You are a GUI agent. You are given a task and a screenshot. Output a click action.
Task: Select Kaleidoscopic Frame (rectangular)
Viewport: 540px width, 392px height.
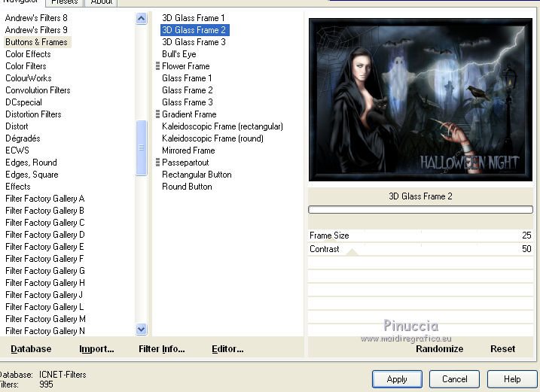[222, 126]
